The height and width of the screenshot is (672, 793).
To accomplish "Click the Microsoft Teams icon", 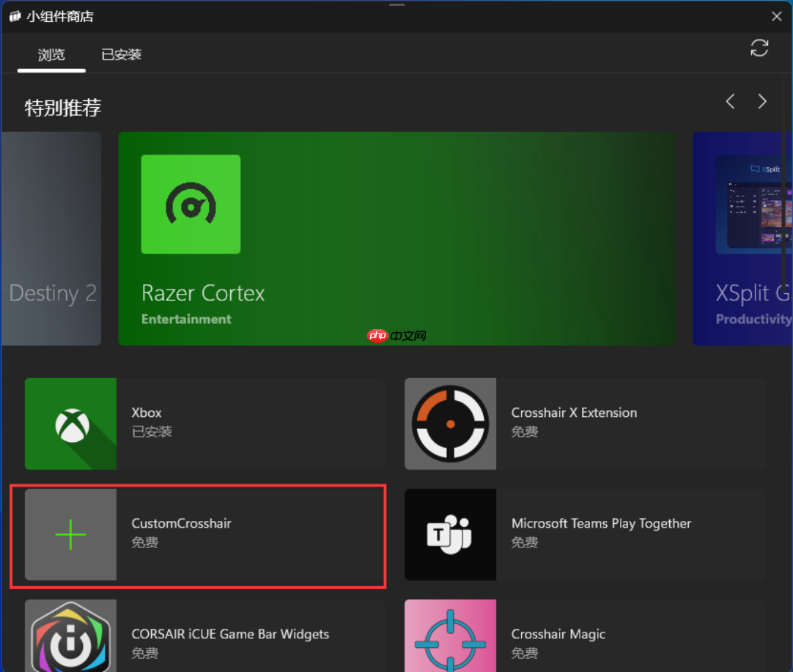I will click(x=450, y=534).
